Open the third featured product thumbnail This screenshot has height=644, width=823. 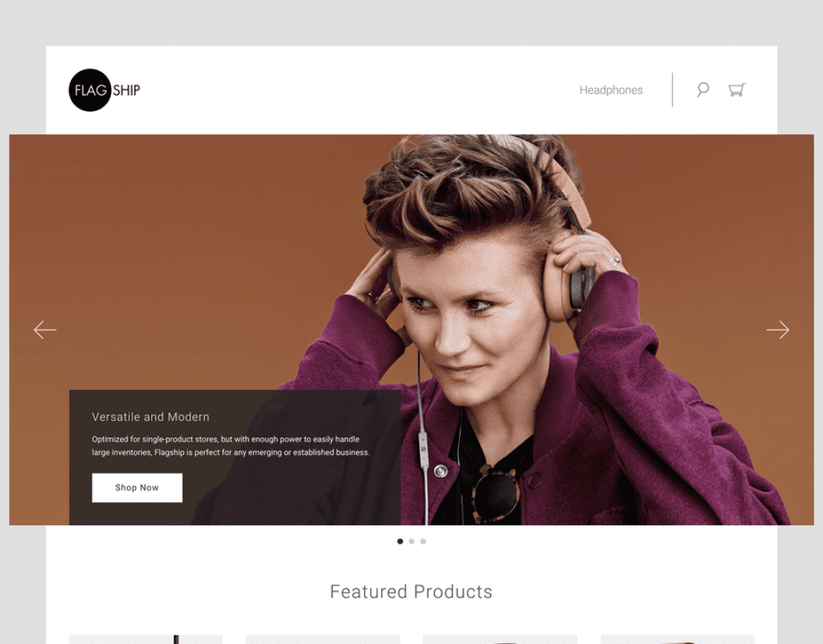(x=500, y=639)
